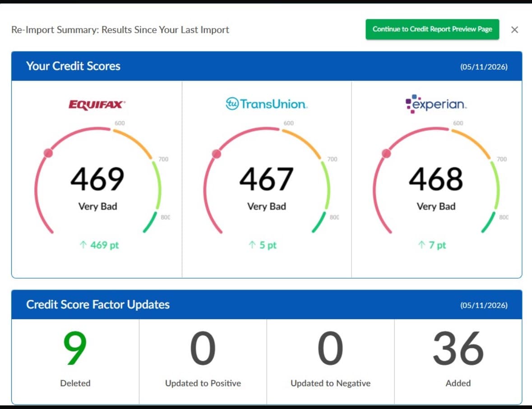Click Very Bad label under TransUnion score

[x=267, y=206]
